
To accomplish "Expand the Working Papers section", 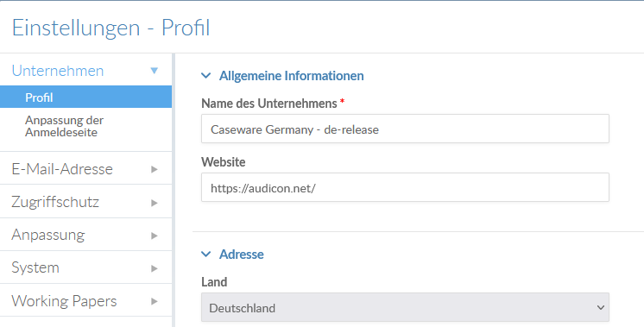I will pyautogui.click(x=154, y=301).
